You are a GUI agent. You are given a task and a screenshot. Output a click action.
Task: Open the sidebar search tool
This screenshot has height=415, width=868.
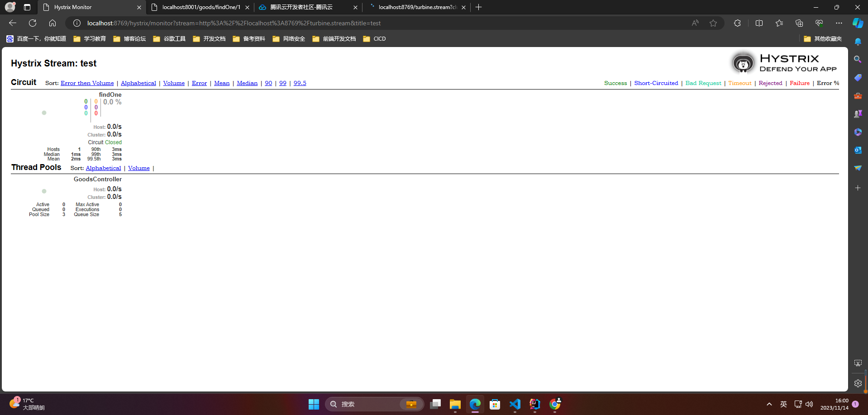click(x=858, y=60)
